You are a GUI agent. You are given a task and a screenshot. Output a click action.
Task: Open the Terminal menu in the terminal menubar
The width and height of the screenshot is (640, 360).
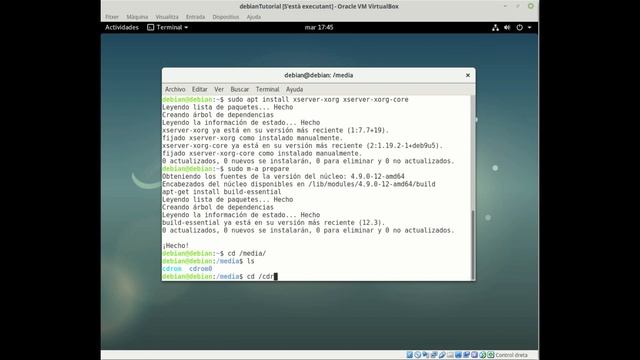[x=267, y=89]
